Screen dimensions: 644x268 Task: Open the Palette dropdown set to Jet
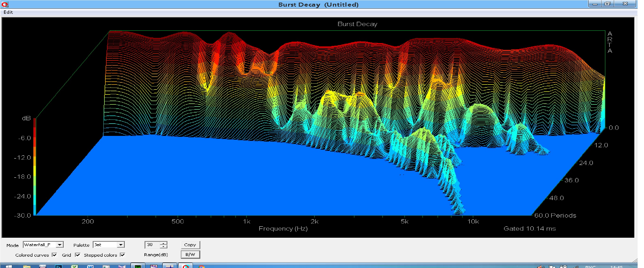(121, 245)
